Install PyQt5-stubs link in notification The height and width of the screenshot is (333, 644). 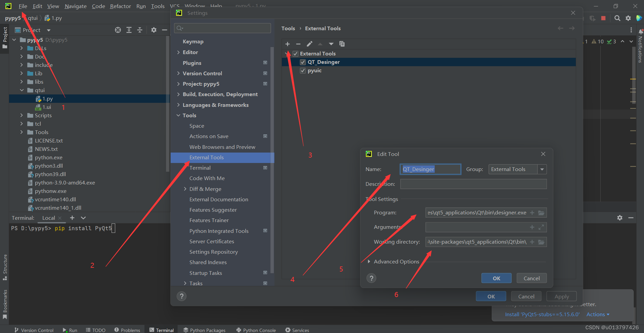tap(542, 315)
